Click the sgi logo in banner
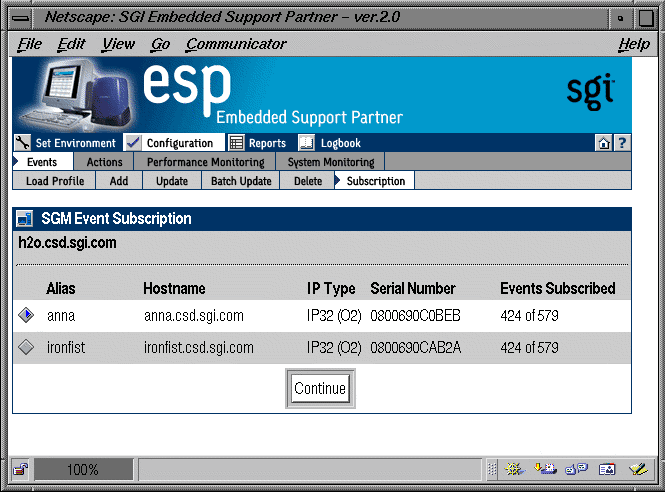This screenshot has width=665, height=492. tap(591, 91)
